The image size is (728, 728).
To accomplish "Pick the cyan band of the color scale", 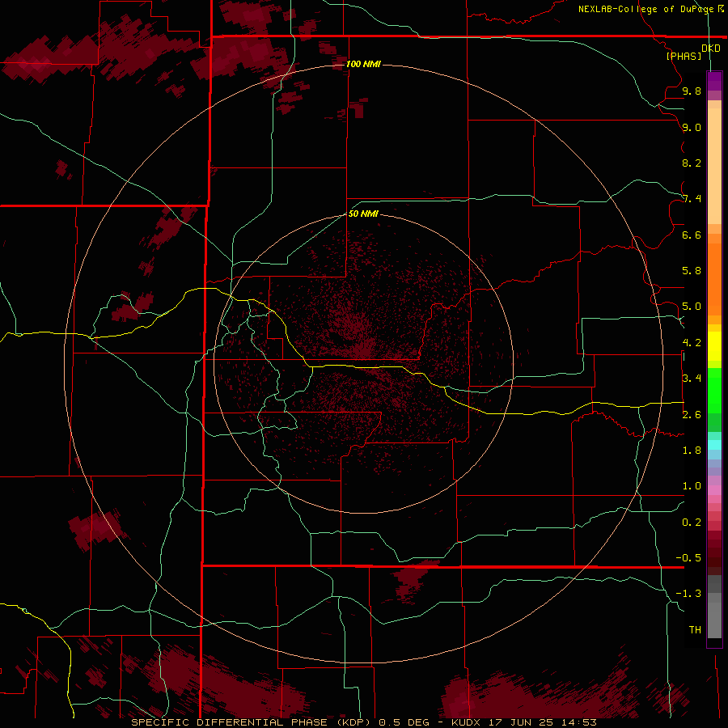I will point(714,445).
